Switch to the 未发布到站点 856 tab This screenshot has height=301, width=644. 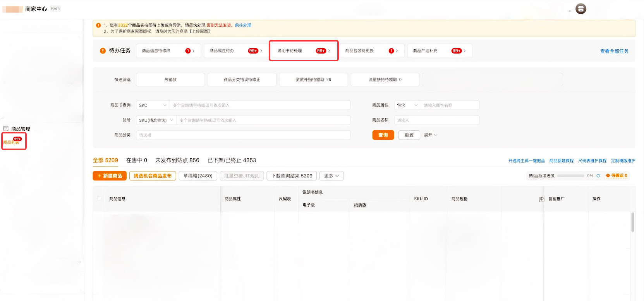click(x=177, y=160)
